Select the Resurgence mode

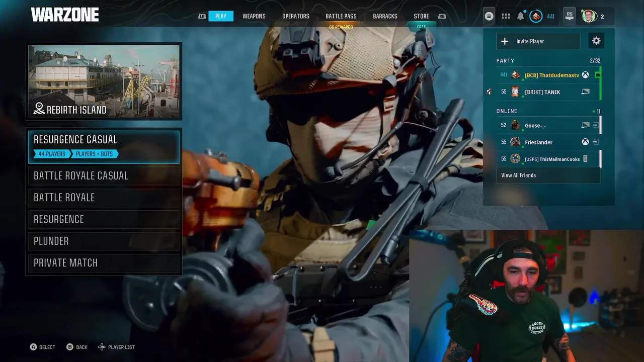point(104,219)
